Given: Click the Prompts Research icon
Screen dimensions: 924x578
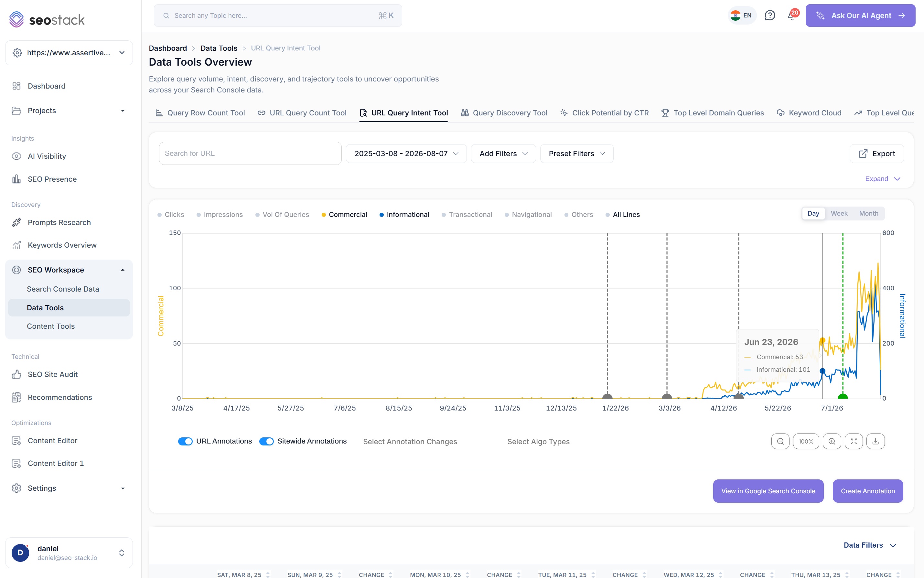Looking at the screenshot, I should (16, 222).
